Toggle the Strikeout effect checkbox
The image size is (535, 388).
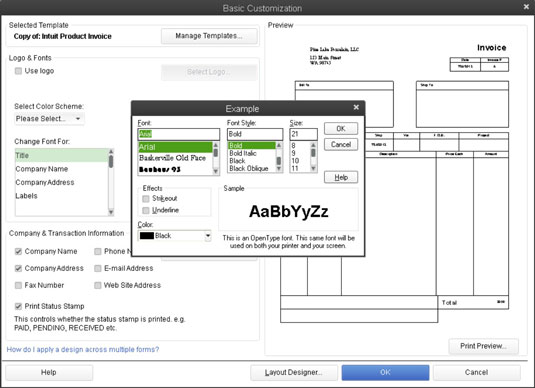pyautogui.click(x=146, y=199)
